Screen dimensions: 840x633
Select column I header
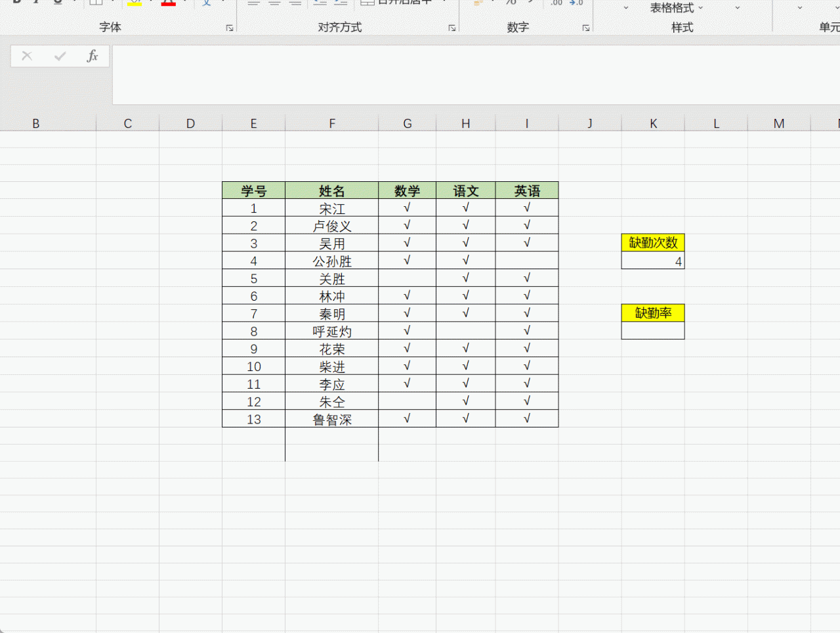click(x=527, y=123)
